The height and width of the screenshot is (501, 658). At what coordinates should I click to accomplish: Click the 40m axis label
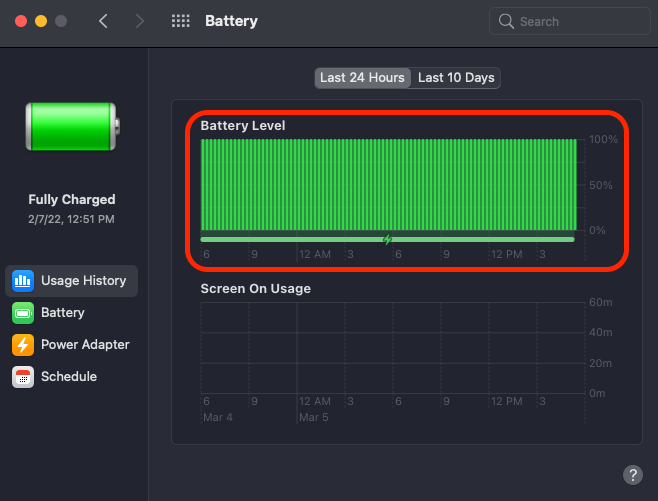[601, 332]
